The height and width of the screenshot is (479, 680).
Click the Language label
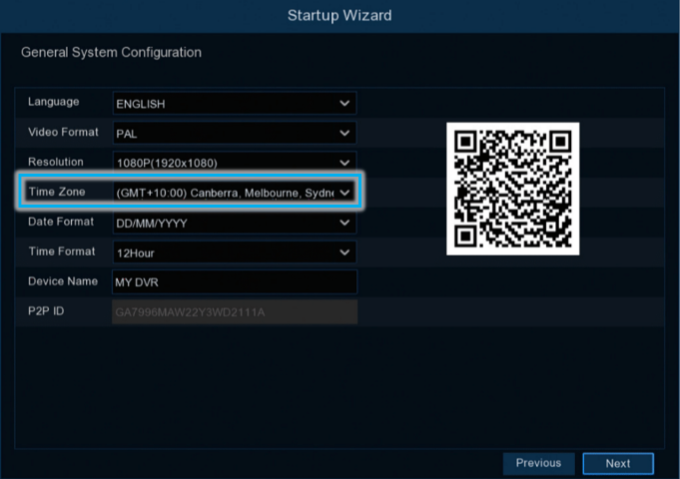point(54,102)
